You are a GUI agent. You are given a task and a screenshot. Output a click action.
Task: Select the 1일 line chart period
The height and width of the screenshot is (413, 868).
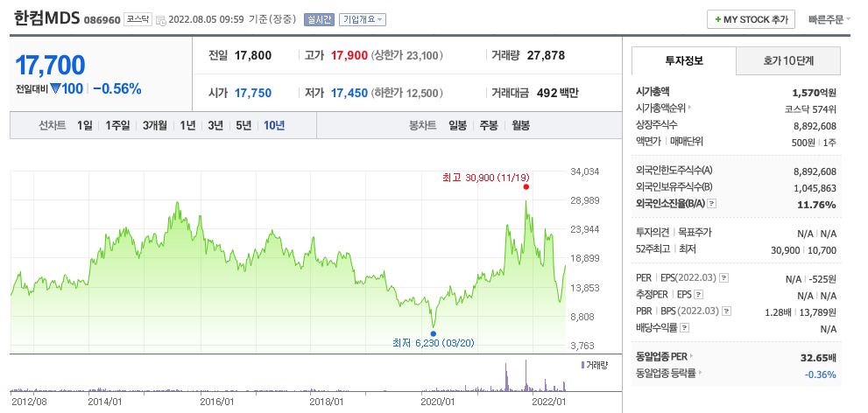tap(85, 125)
